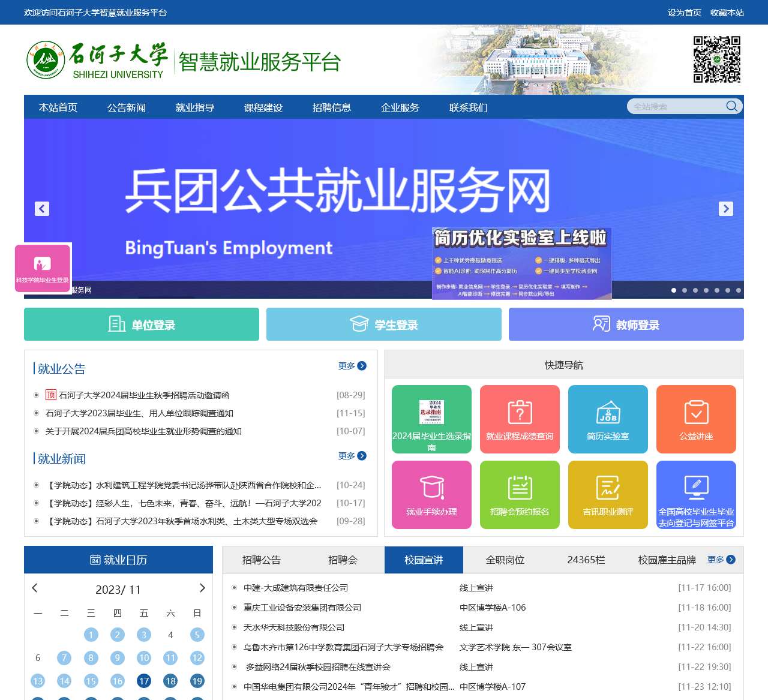Switch to 校园宣讲 tab
This screenshot has width=768, height=700.
pyautogui.click(x=424, y=560)
